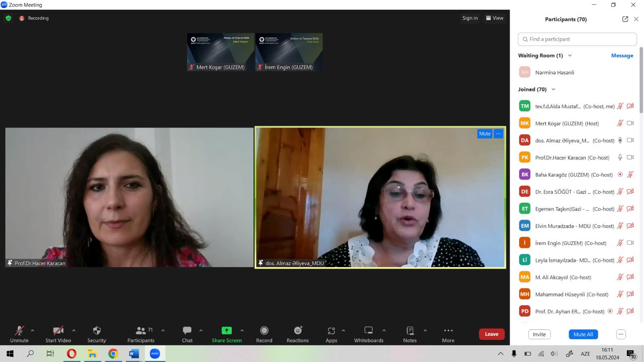Open the Apps icon
Screen dimensions: 644x362
331,331
